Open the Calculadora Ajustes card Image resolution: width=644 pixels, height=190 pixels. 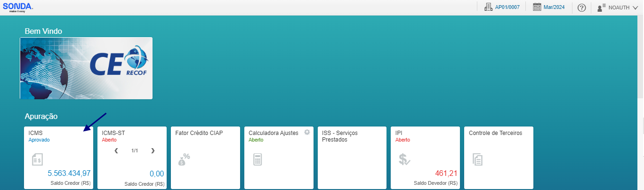pyautogui.click(x=279, y=158)
